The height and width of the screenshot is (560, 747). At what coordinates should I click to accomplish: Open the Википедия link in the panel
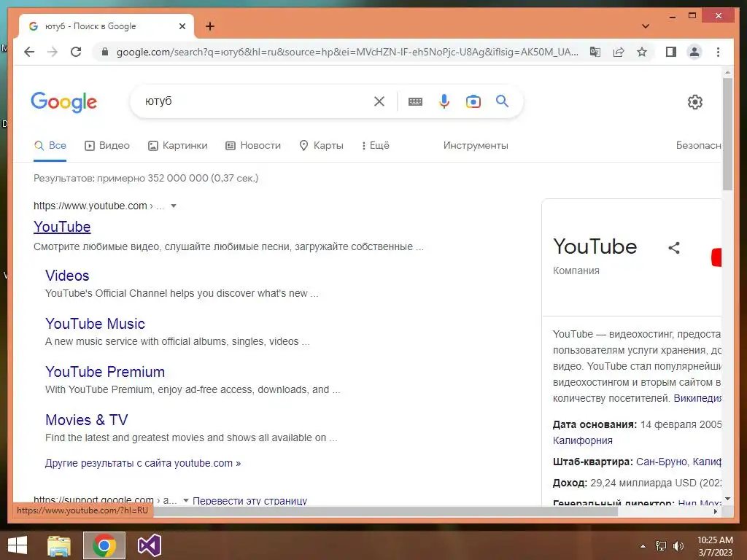(697, 398)
